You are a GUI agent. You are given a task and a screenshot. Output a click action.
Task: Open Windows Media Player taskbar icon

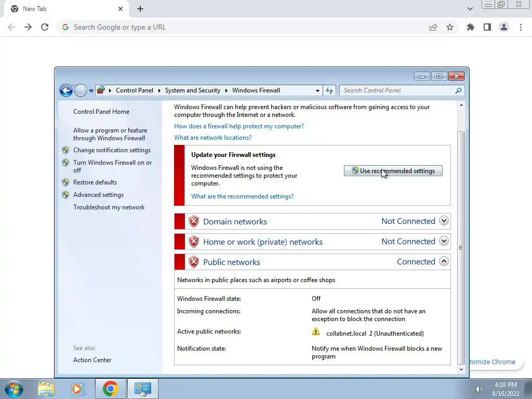click(x=77, y=389)
